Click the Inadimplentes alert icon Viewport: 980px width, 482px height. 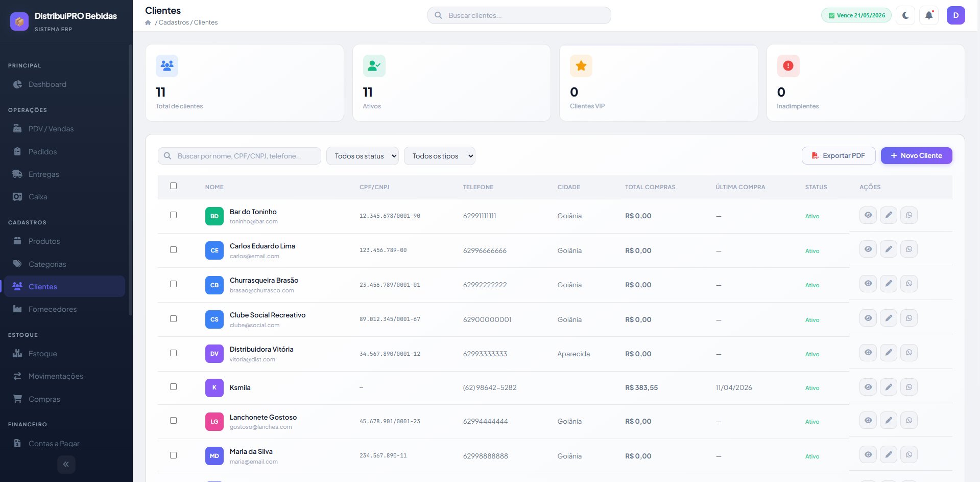tap(788, 66)
